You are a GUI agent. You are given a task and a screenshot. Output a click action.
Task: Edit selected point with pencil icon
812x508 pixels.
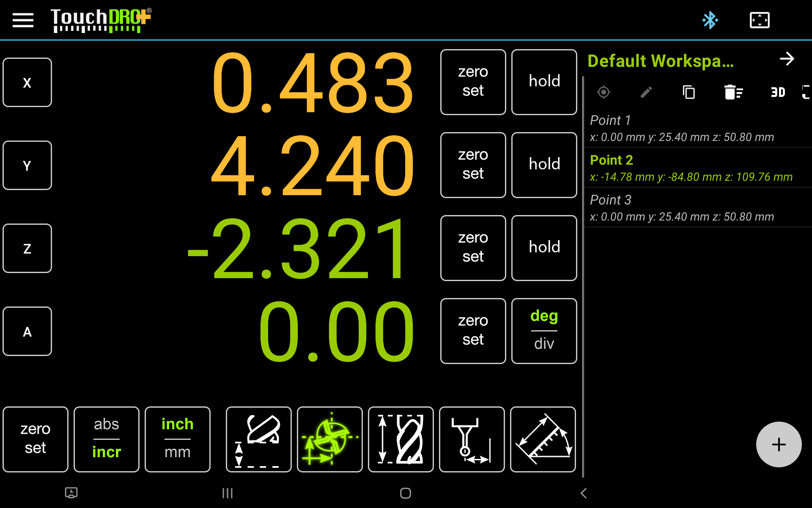coord(646,92)
